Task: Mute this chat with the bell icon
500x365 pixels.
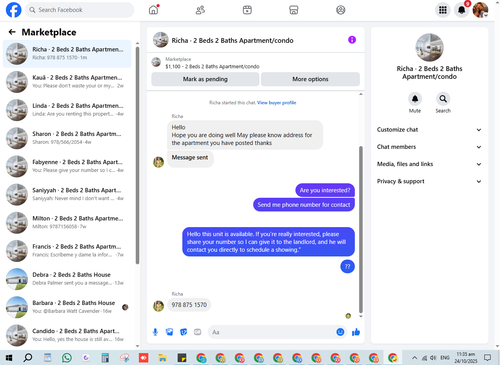Action: [x=415, y=99]
